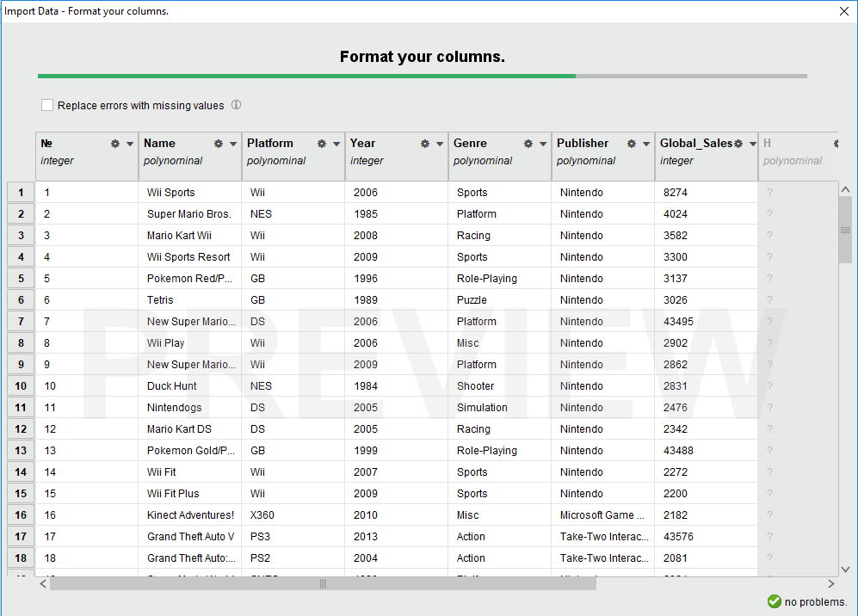Click 'Tetris' name cell
Screen dimensions: 858x616
190,299
